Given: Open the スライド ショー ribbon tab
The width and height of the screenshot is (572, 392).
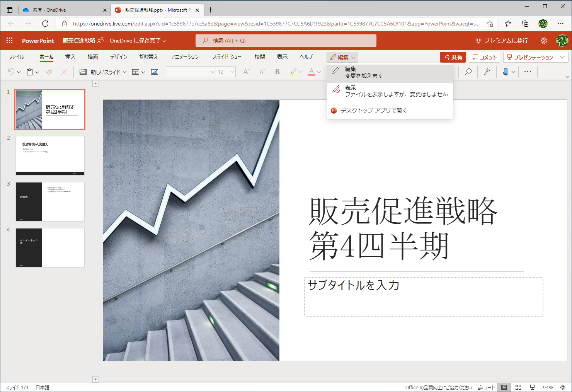Looking at the screenshot, I should (227, 56).
